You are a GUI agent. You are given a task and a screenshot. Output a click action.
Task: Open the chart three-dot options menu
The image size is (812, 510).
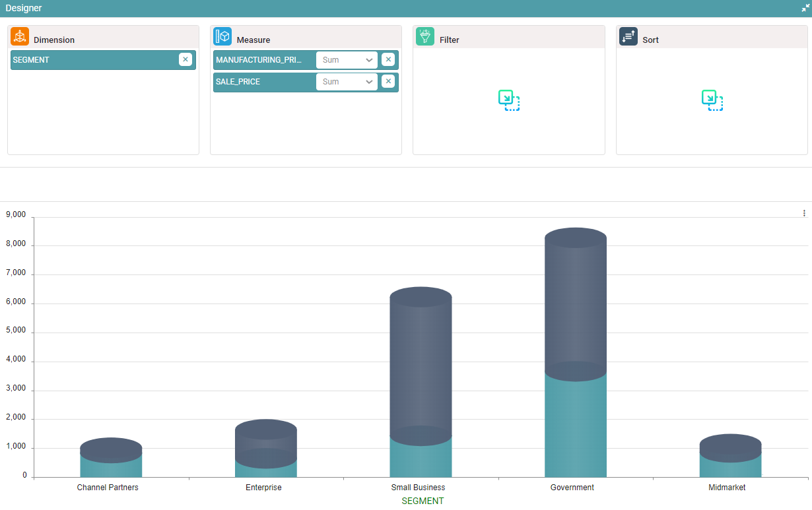pyautogui.click(x=804, y=213)
